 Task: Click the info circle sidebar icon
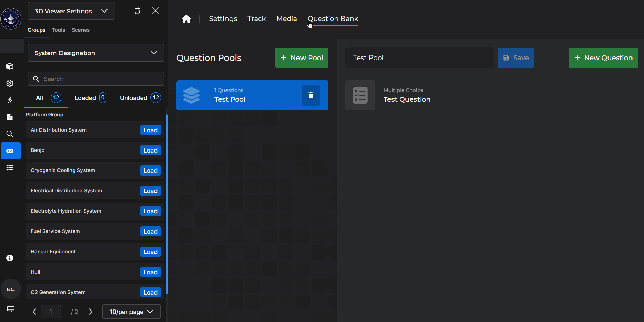(10, 258)
